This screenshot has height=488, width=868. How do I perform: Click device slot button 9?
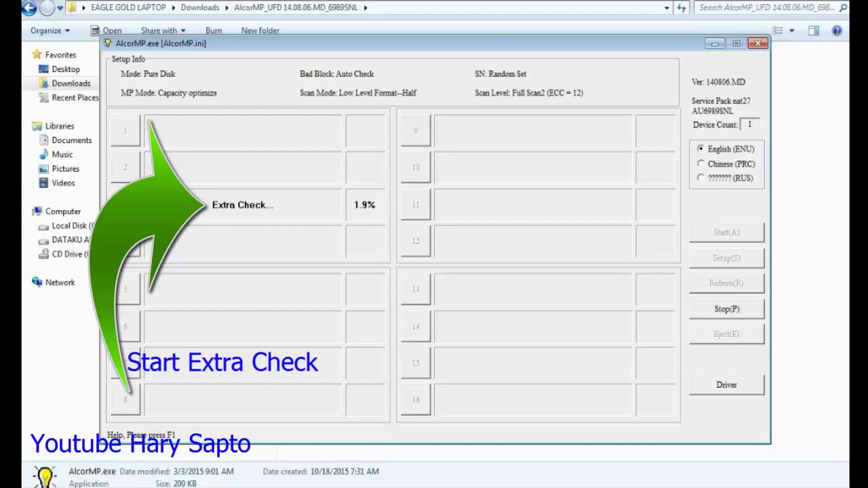416,131
